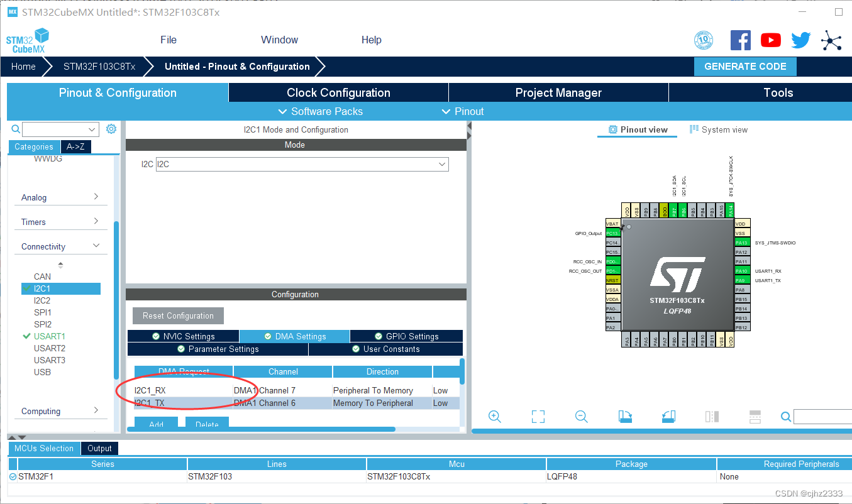
Task: Open the File menu
Action: click(x=169, y=40)
